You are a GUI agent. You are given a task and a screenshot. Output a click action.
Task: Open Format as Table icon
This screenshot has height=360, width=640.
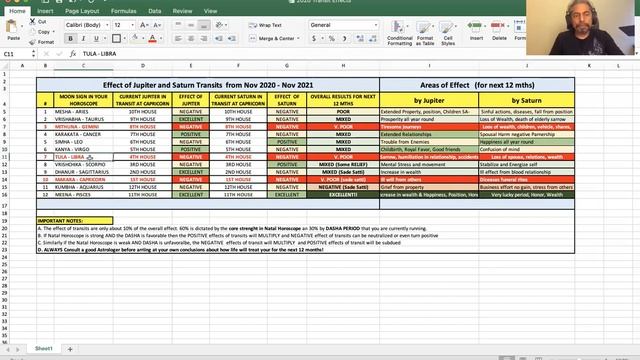point(424,27)
